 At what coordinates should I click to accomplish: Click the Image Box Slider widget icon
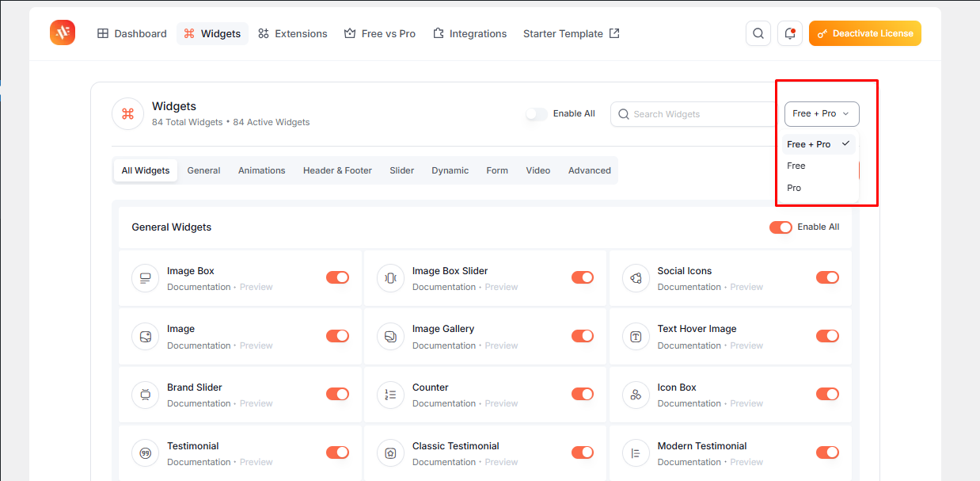pyautogui.click(x=390, y=278)
